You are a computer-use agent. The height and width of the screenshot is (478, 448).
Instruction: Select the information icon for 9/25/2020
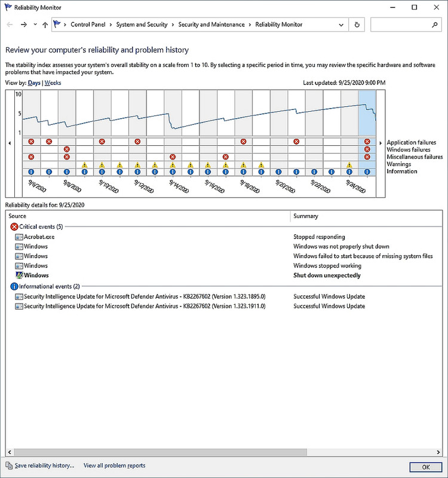[367, 172]
